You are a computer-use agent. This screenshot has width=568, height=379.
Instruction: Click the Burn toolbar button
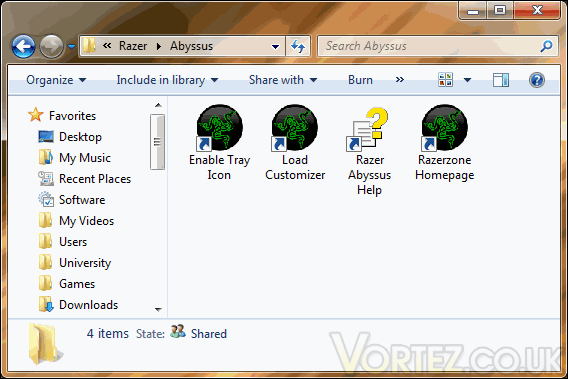[x=360, y=80]
